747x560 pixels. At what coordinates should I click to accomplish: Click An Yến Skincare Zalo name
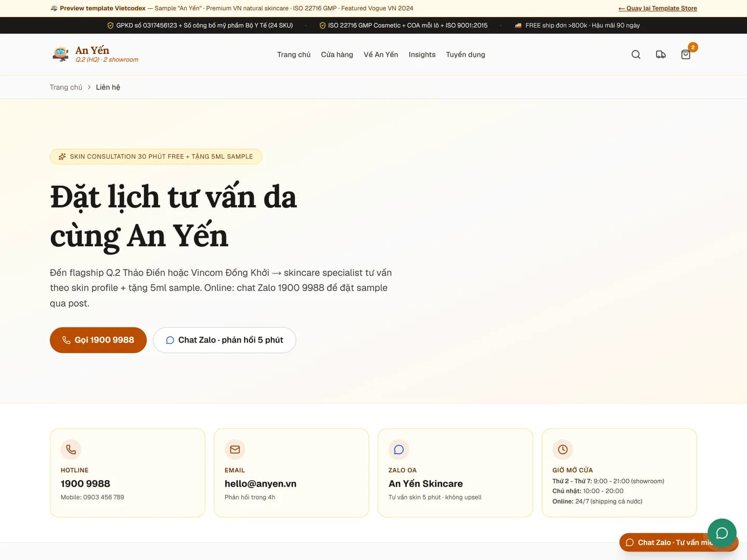[426, 484]
